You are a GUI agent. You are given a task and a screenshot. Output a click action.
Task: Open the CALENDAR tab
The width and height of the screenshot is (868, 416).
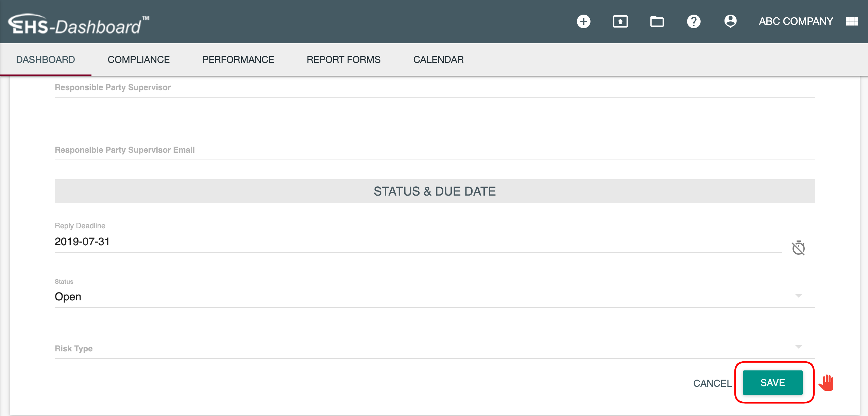pos(438,60)
